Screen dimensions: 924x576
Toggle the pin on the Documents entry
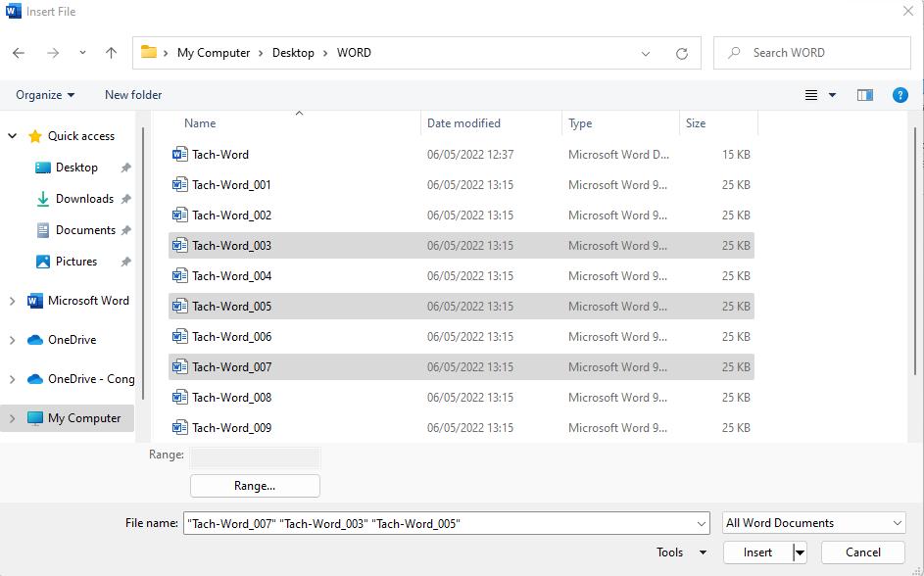click(x=125, y=230)
